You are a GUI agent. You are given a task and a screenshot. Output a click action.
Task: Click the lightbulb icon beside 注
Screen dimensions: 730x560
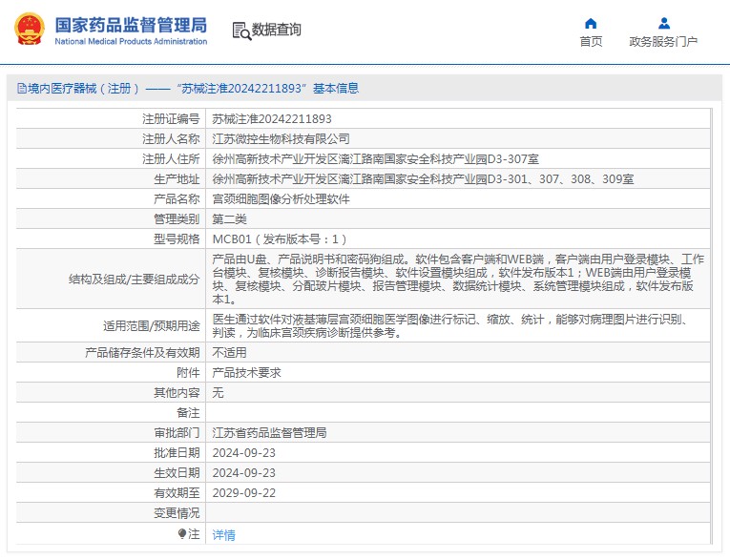click(x=182, y=534)
